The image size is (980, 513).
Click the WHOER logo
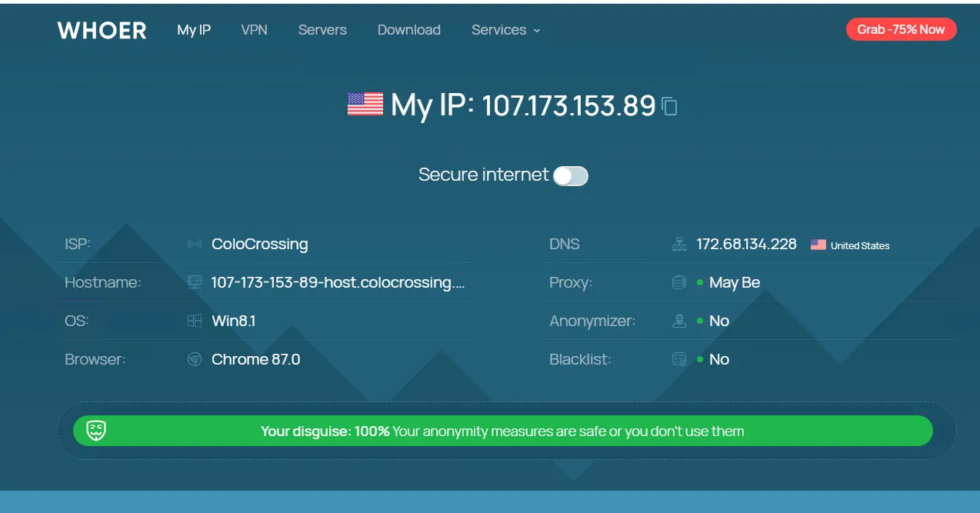(102, 30)
